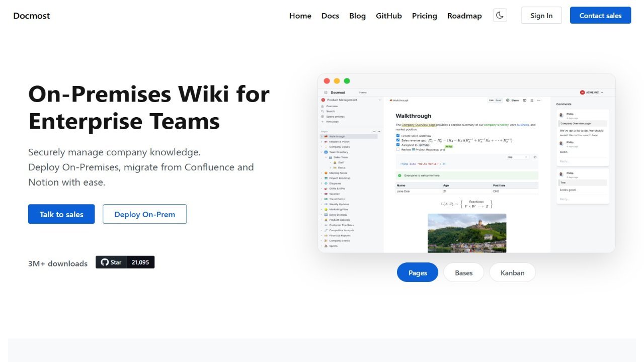Click the Talk to sales button
The height and width of the screenshot is (362, 644).
pos(61,214)
